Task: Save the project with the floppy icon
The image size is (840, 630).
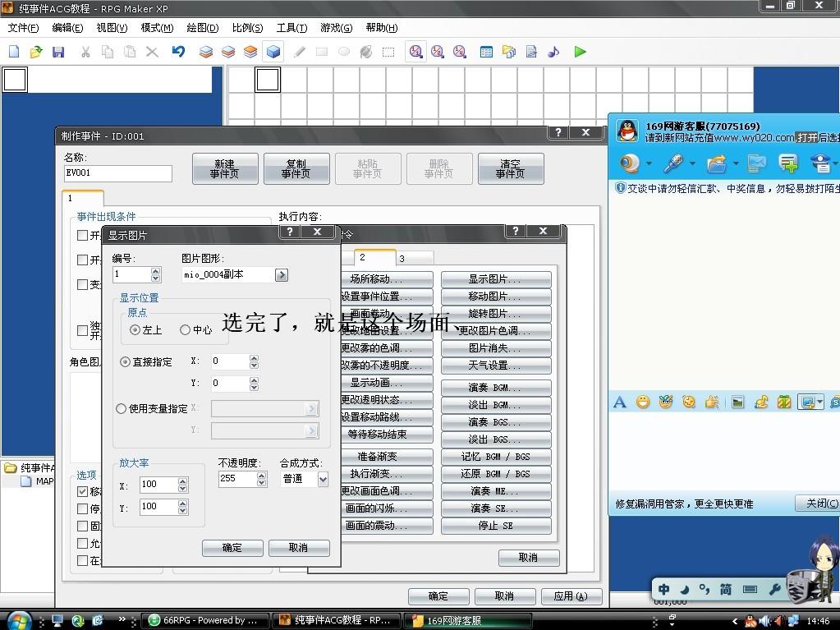Action: 57,52
